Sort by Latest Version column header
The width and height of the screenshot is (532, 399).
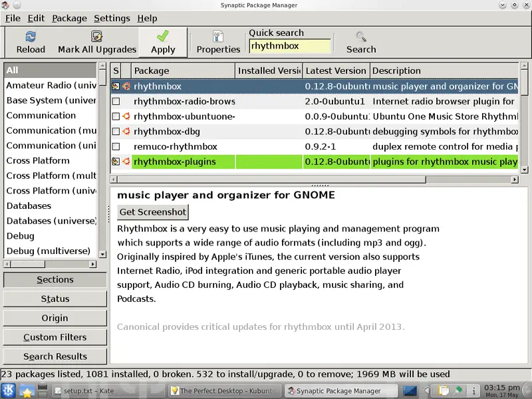click(x=336, y=70)
